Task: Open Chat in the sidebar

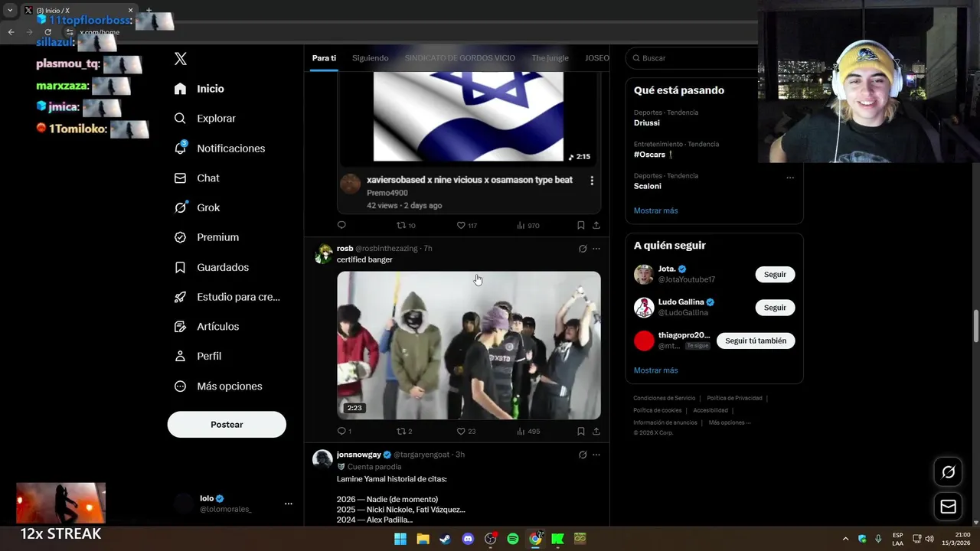Action: point(196,178)
